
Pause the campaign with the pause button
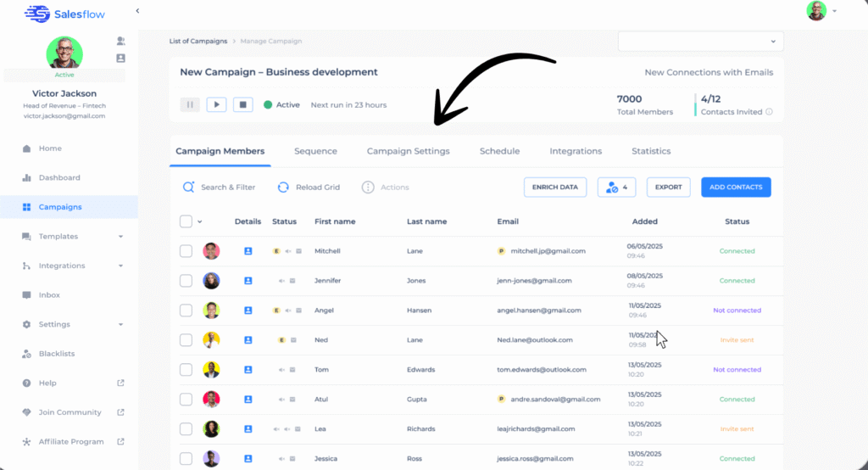[190, 104]
